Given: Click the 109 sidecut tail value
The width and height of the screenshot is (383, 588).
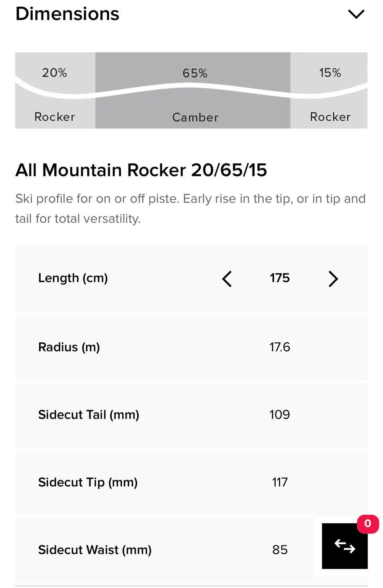Looking at the screenshot, I should (x=280, y=415).
